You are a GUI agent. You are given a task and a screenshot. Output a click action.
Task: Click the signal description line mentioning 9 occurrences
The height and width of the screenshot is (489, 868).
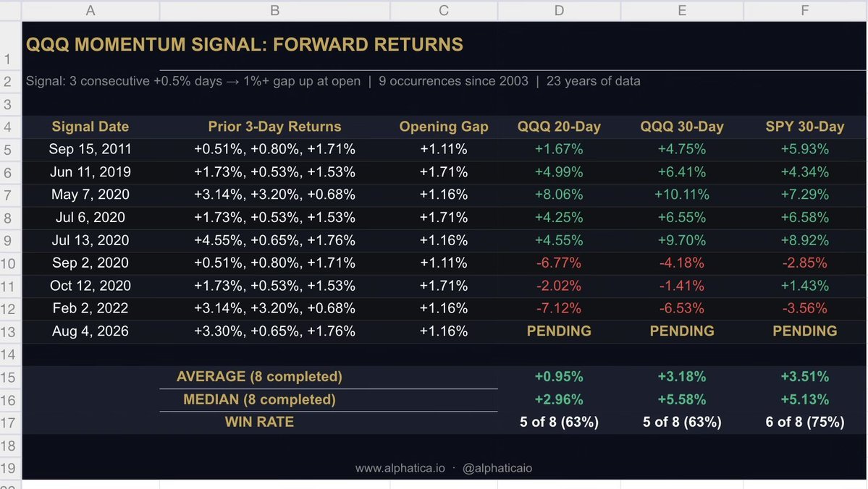click(x=333, y=81)
